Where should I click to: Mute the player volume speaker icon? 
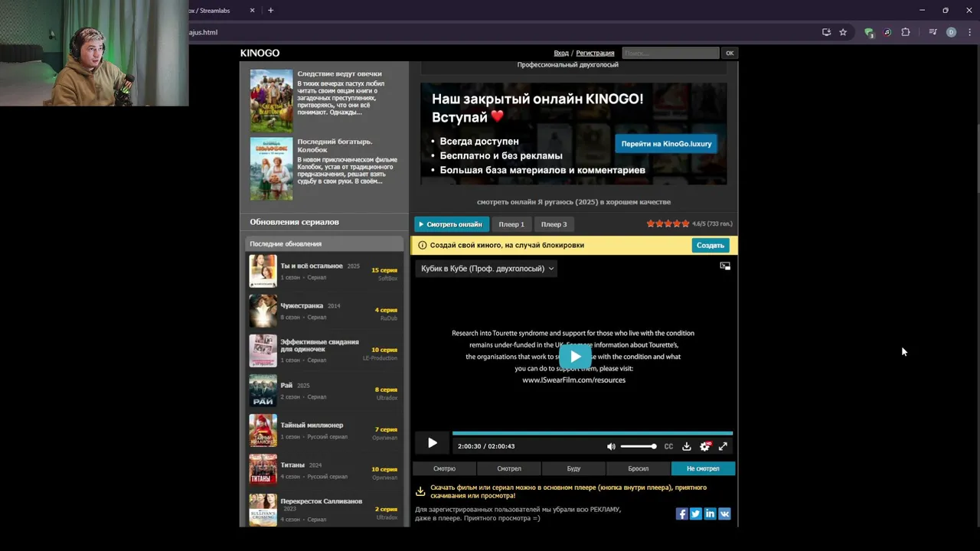(x=611, y=446)
